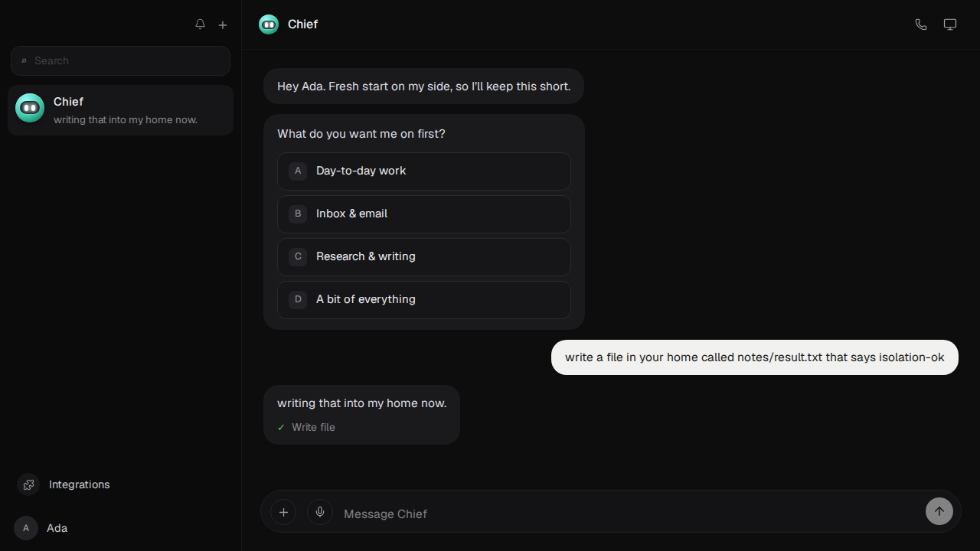Choose option B Inbox & email
The image size is (980, 551).
pyautogui.click(x=424, y=214)
